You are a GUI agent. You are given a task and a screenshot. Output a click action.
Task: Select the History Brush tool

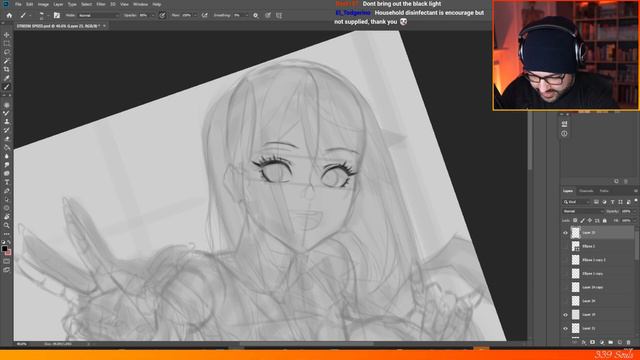tap(7, 130)
